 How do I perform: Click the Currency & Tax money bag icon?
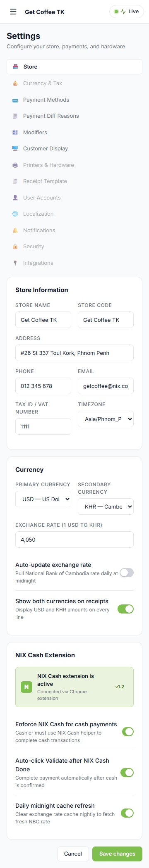tap(15, 83)
